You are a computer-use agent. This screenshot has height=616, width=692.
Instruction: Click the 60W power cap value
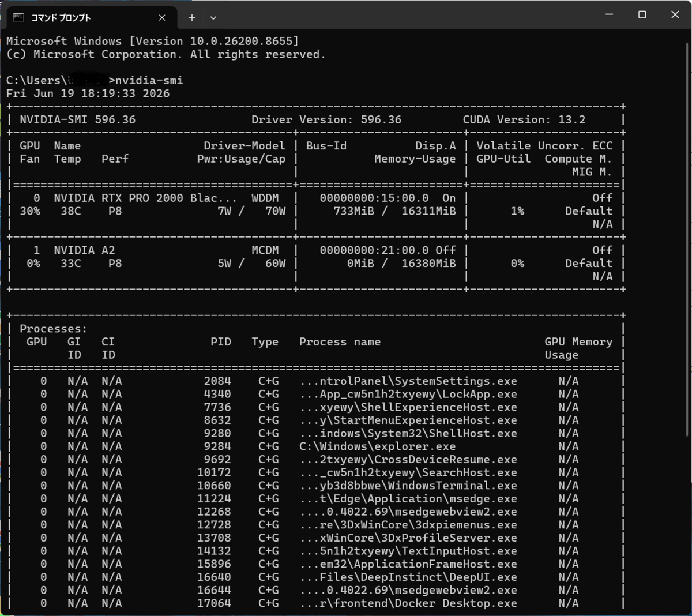[x=275, y=264]
